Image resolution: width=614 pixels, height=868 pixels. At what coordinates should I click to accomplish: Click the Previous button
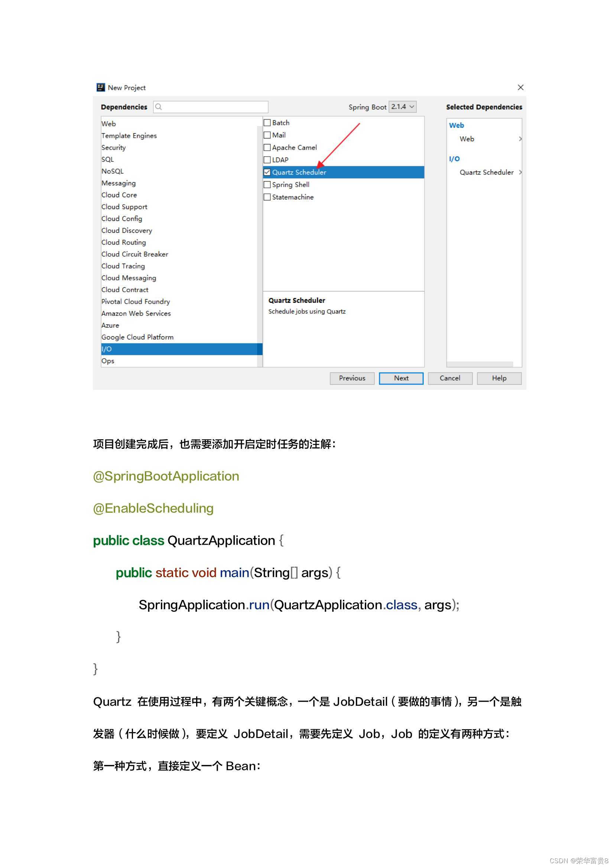tap(352, 378)
